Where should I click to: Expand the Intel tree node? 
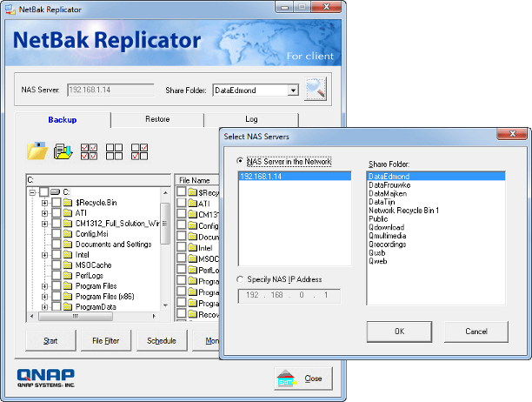44,255
